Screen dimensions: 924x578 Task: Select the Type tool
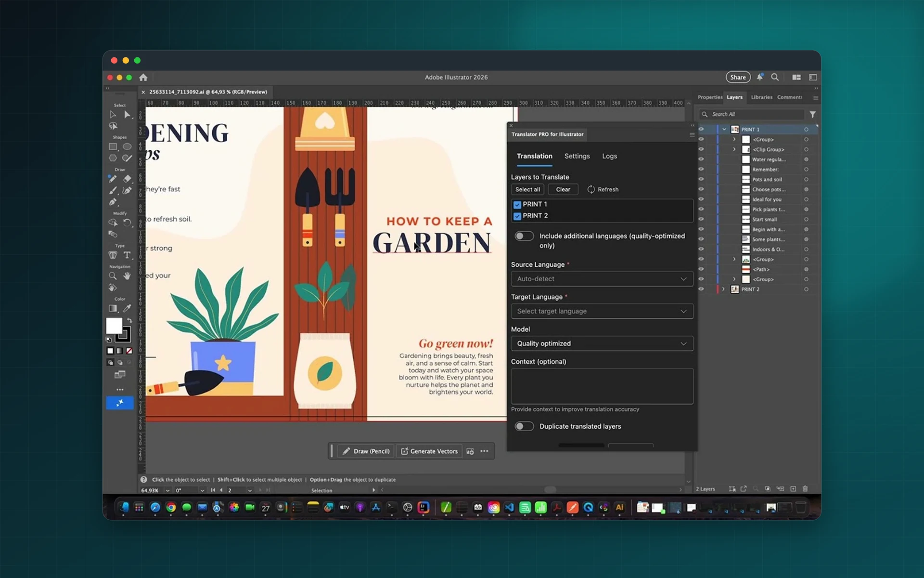click(127, 255)
